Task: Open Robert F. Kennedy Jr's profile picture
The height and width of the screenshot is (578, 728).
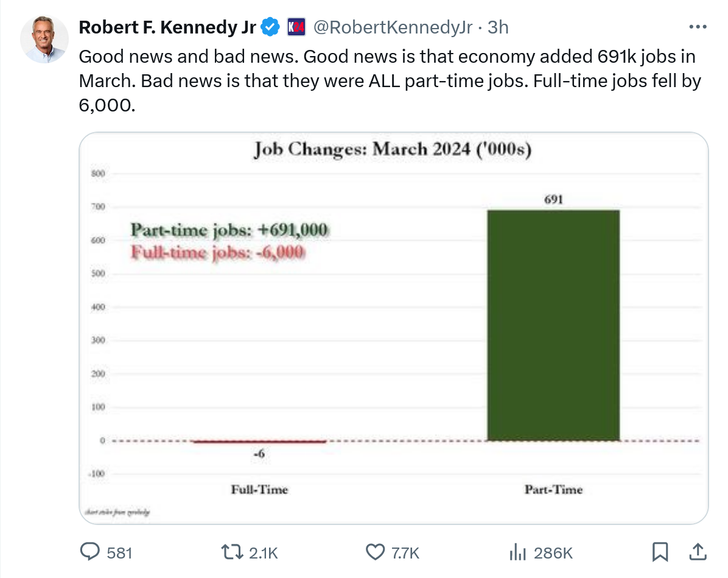Action: (x=43, y=40)
